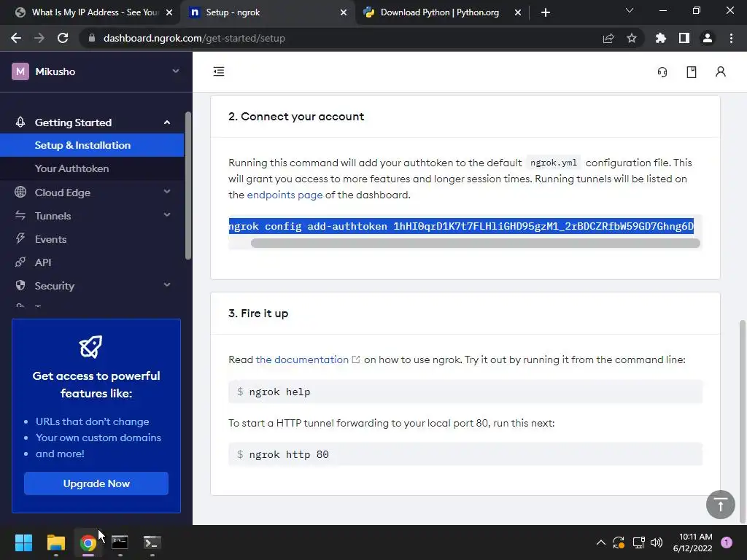The height and width of the screenshot is (560, 747).
Task: Show hidden system tray icons chevron
Action: click(601, 542)
